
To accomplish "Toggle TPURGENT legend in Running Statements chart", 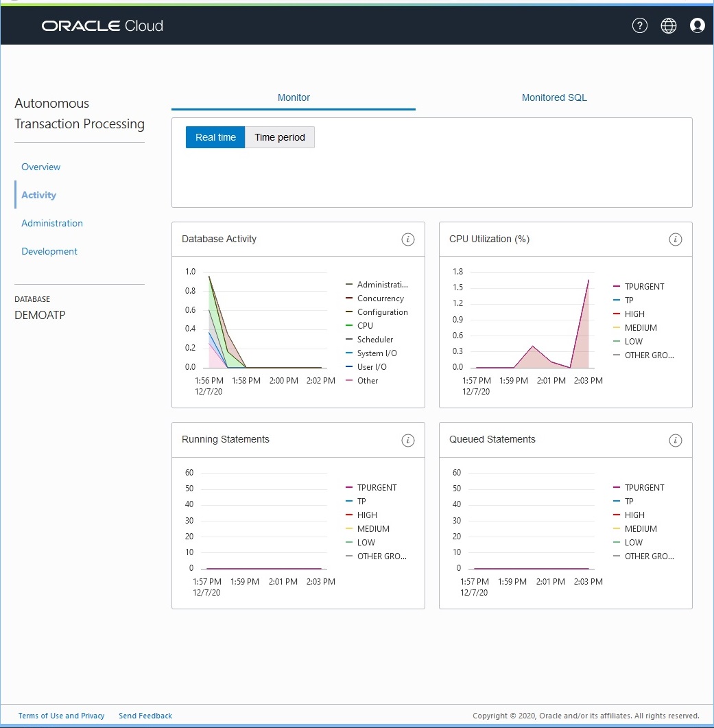I will (x=371, y=487).
